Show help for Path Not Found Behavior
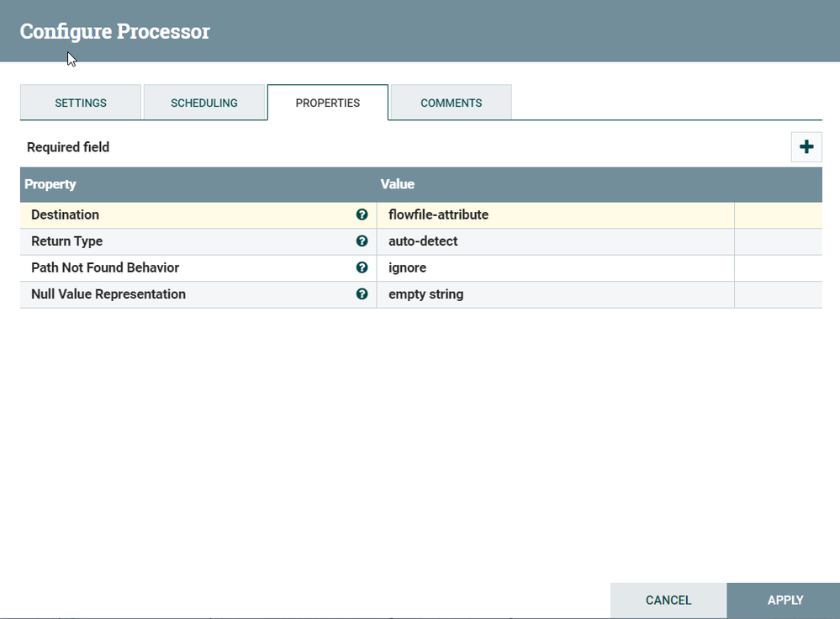The width and height of the screenshot is (840, 619). click(362, 267)
